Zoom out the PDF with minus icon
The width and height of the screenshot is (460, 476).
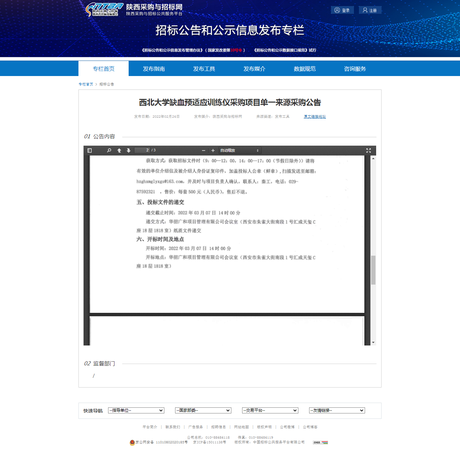pyautogui.click(x=203, y=150)
